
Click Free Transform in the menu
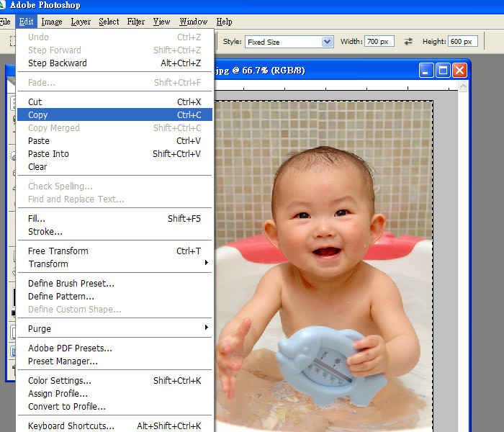point(58,251)
